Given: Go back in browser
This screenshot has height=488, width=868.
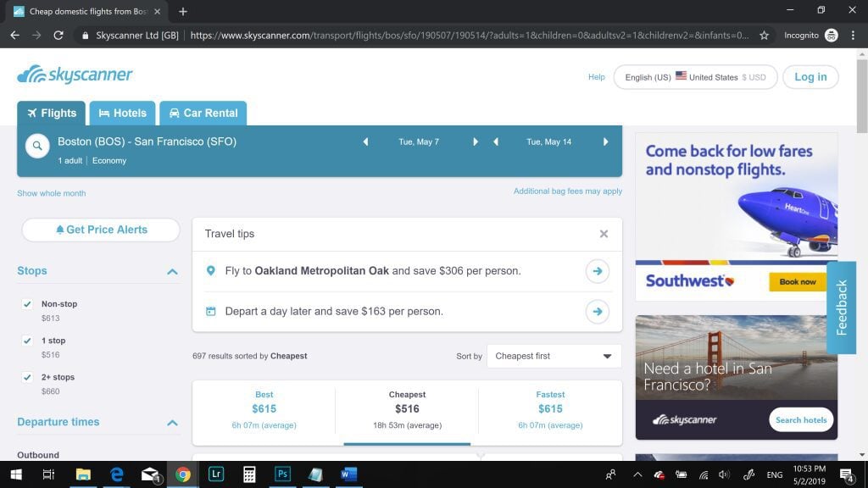Looking at the screenshot, I should click(15, 35).
